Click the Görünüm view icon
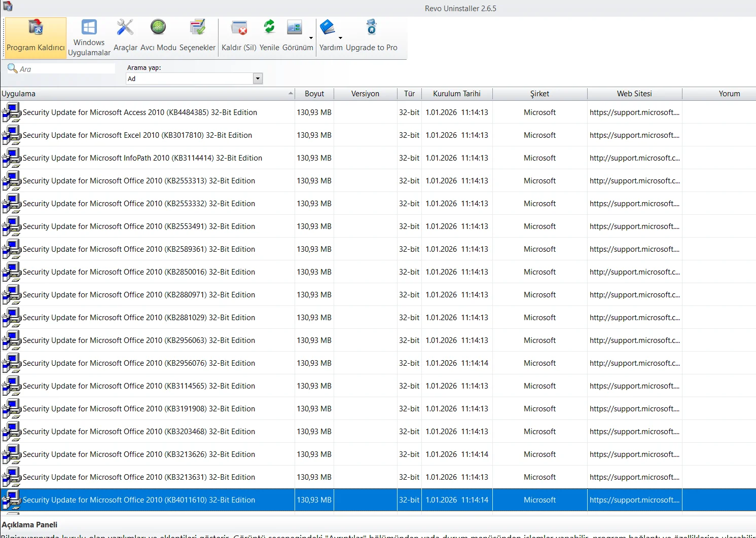Image resolution: width=756 pixels, height=538 pixels. click(x=295, y=35)
